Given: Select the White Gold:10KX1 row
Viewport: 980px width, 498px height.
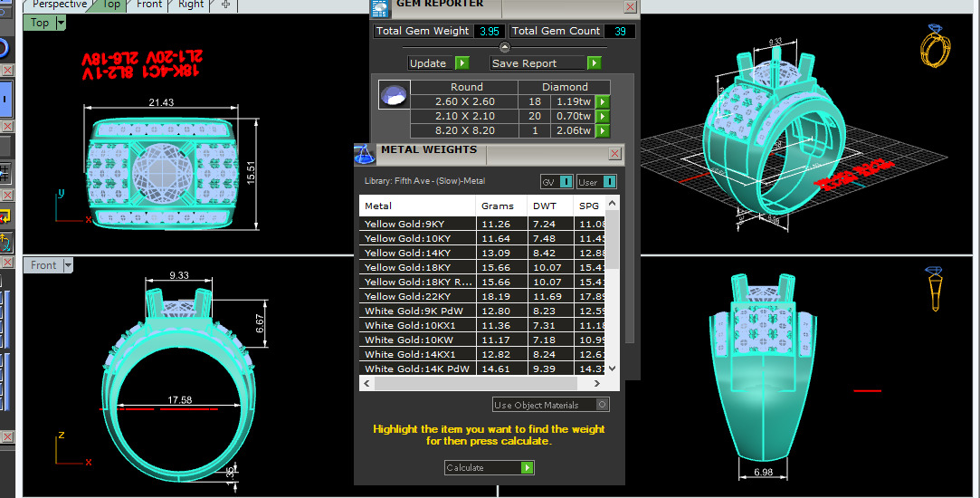Looking at the screenshot, I should coord(482,325).
